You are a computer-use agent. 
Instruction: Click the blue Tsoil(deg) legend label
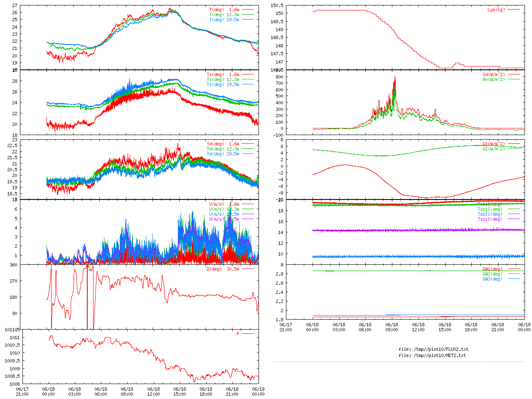point(490,214)
